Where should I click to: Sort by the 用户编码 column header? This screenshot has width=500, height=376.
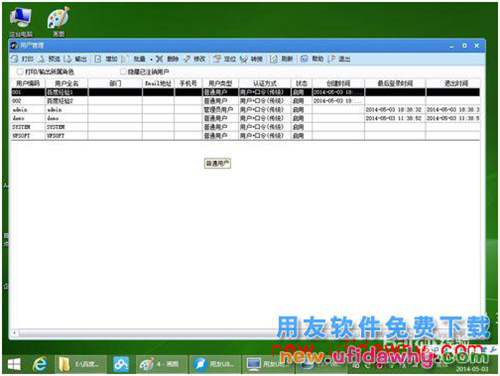pyautogui.click(x=28, y=83)
